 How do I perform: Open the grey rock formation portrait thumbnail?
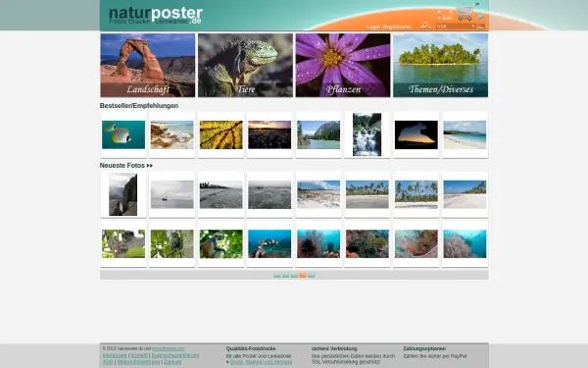click(123, 194)
